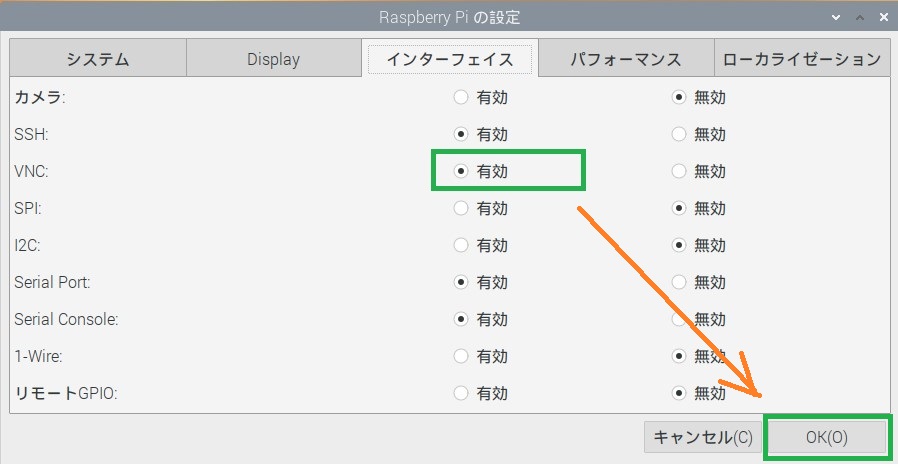This screenshot has height=464, width=898.
Task: Maximize window with the up-arrow icon
Action: click(860, 18)
